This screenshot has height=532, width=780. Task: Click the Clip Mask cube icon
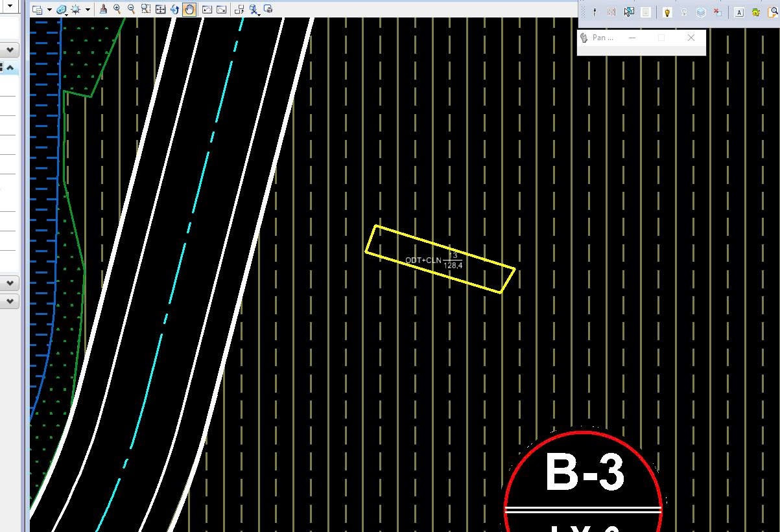pyautogui.click(x=268, y=9)
